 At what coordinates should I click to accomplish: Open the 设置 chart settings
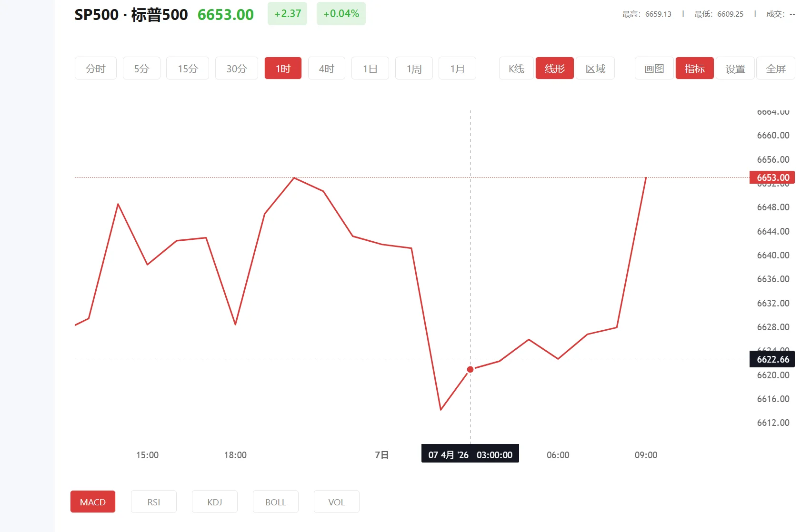click(735, 68)
